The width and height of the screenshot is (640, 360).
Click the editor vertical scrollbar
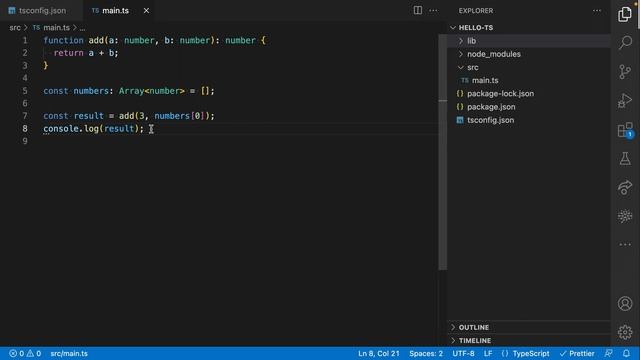point(442,152)
